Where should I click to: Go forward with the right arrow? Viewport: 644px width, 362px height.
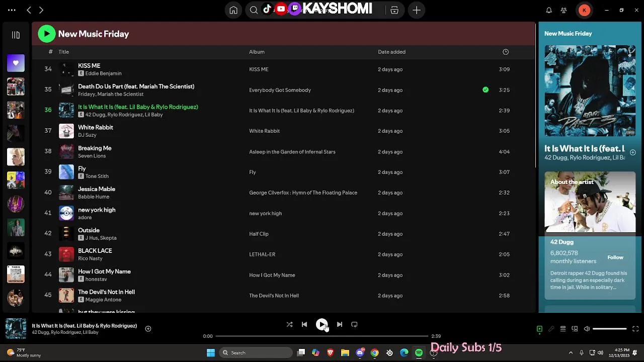tap(41, 10)
